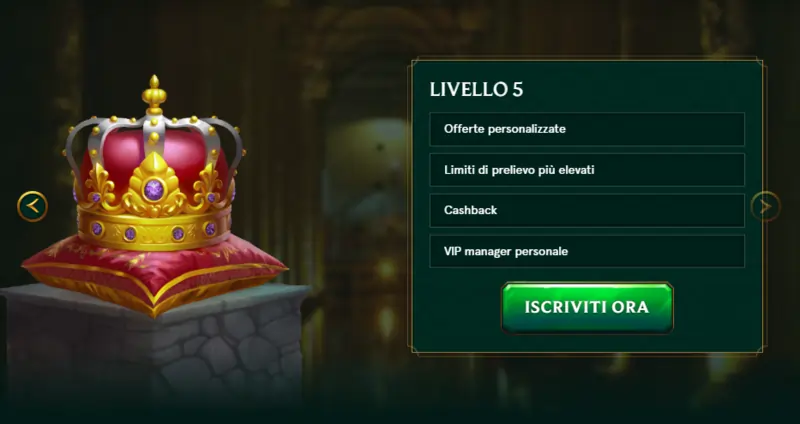Select Limiti di prelievo più elevati row
800x424 pixels.
(x=587, y=170)
